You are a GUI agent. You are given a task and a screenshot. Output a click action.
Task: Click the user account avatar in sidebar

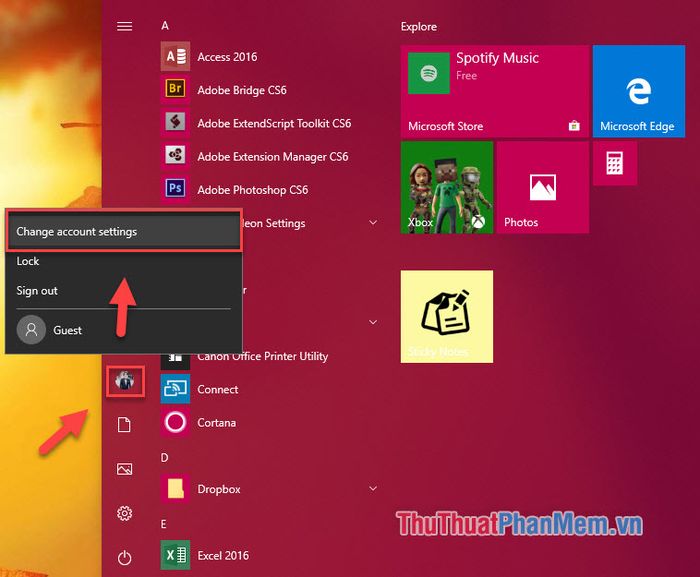[x=125, y=381]
